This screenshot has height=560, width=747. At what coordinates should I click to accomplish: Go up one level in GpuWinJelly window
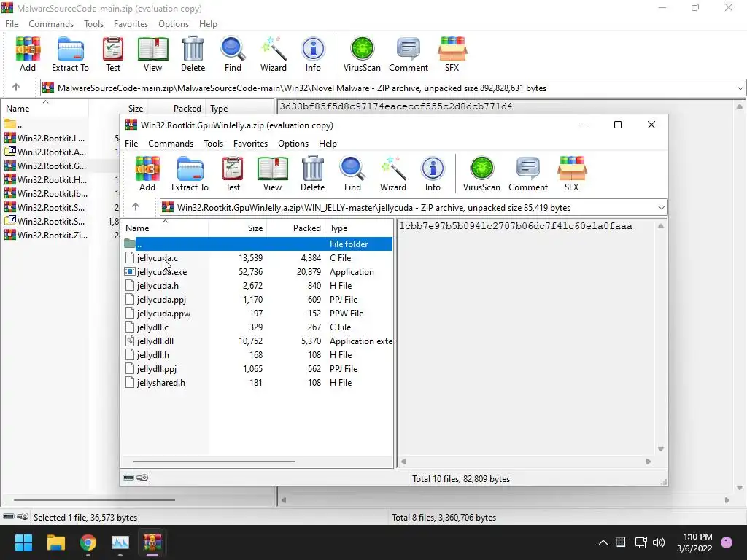[x=136, y=206]
